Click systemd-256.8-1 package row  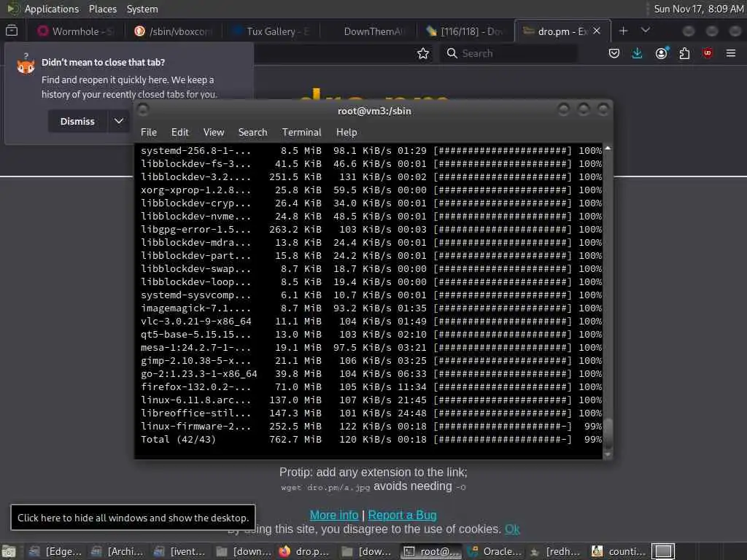point(371,150)
